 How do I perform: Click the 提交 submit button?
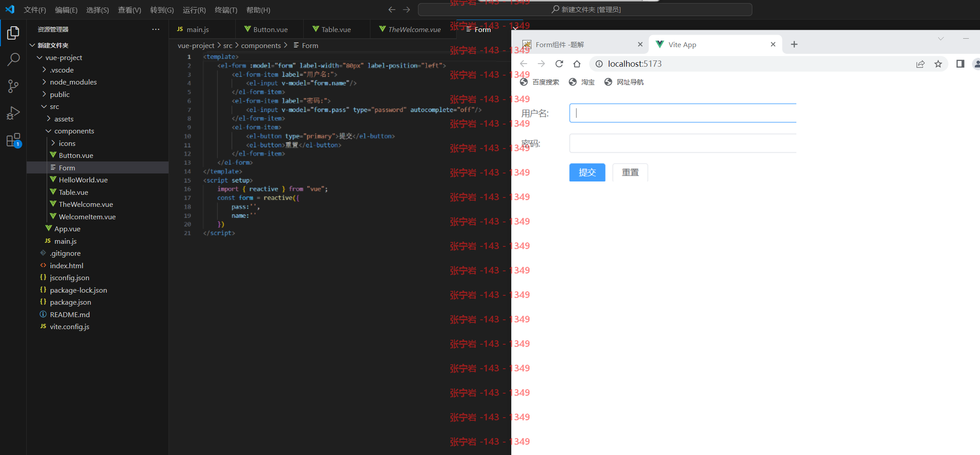[x=587, y=173]
